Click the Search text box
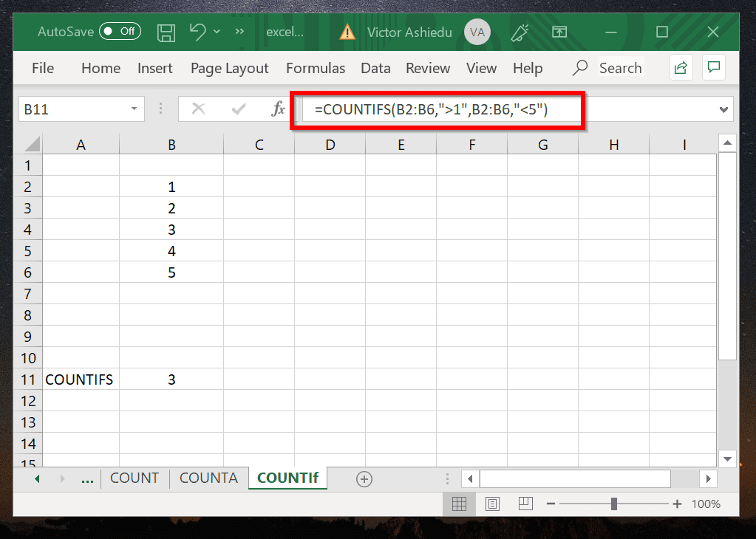Screen dimensions: 756x539 tap(621, 68)
